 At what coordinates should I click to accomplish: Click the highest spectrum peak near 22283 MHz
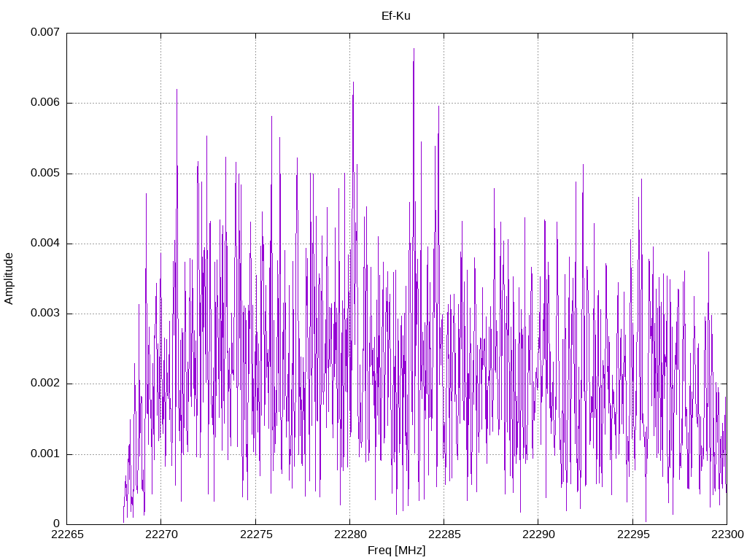414,49
